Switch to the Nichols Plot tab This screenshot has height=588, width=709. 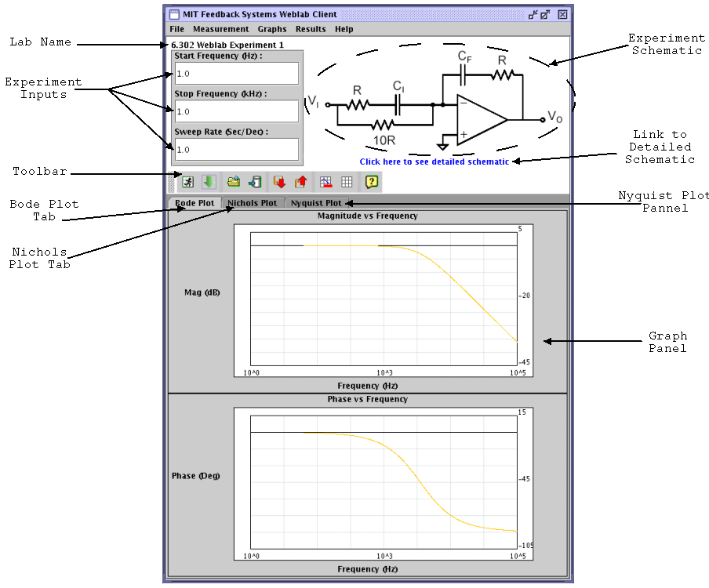[252, 202]
